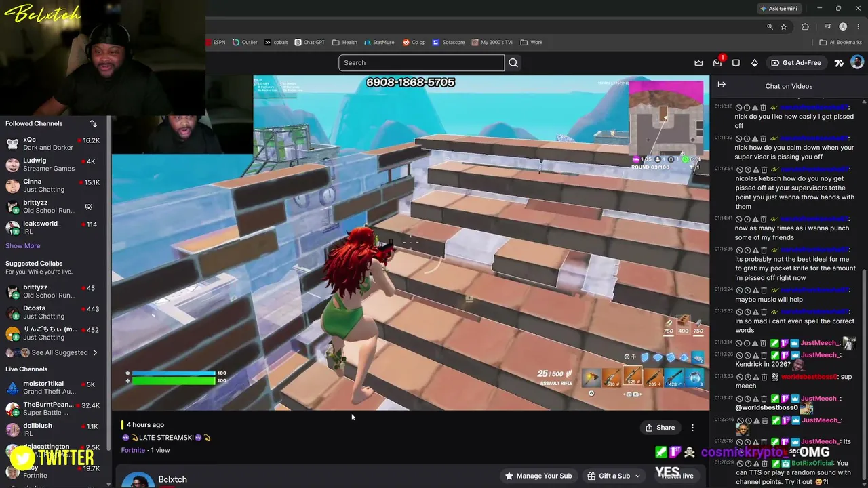Open All Bookmarks folder
This screenshot has height=488, width=868.
[x=841, y=42]
